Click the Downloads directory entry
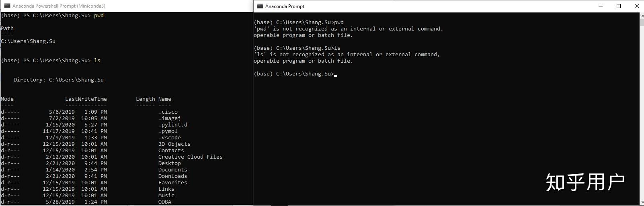This screenshot has height=206, width=644. point(172,176)
